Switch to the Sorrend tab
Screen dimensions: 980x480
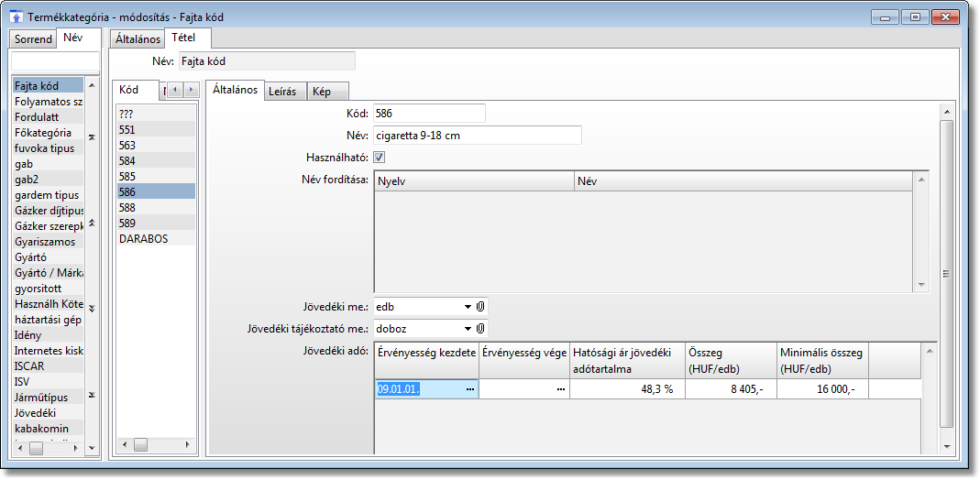33,39
